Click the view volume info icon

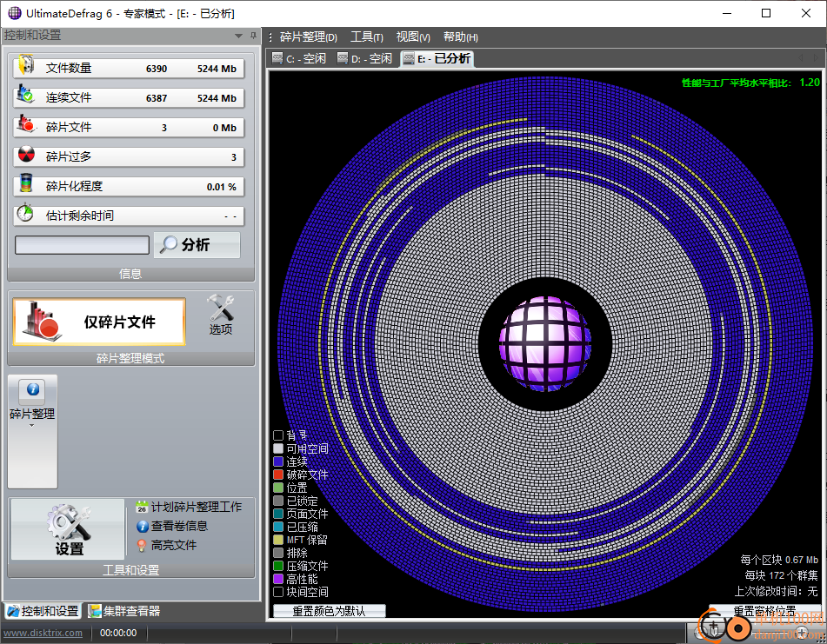point(142,526)
